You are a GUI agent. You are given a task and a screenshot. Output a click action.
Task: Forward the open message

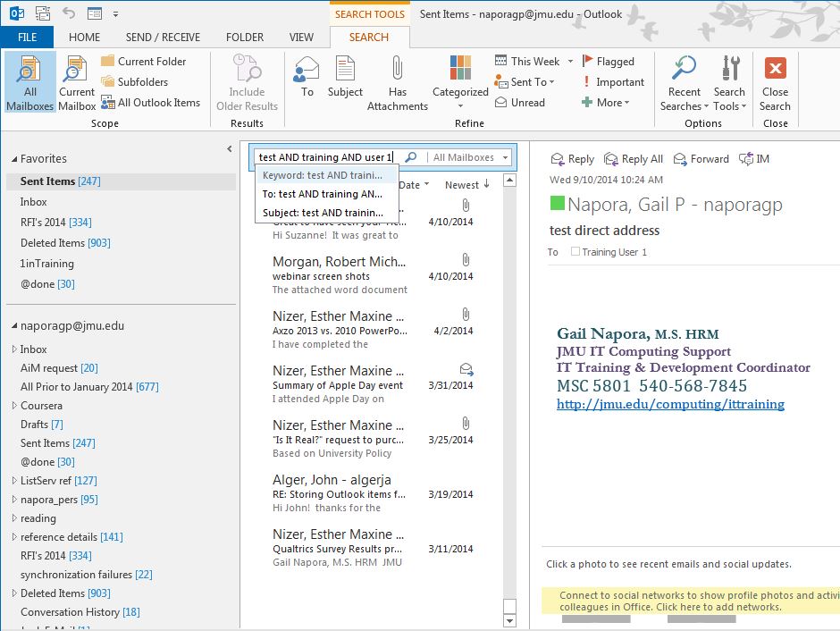[701, 159]
